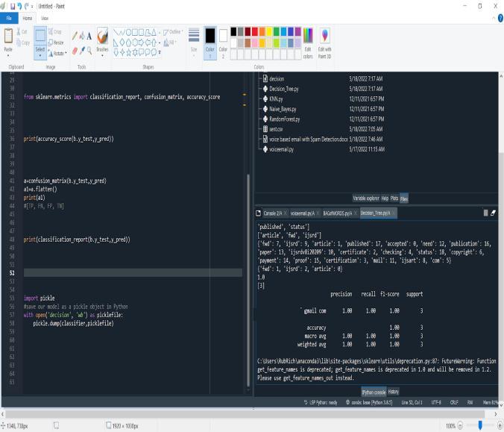
Task: Click 'RandomForest.py' in the pasted file list
Action: [x=285, y=119]
